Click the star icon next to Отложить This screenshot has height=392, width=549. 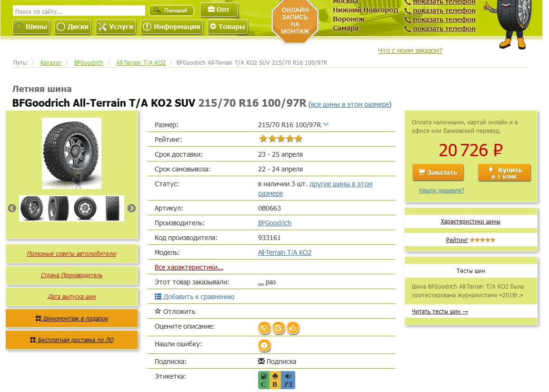(x=158, y=311)
